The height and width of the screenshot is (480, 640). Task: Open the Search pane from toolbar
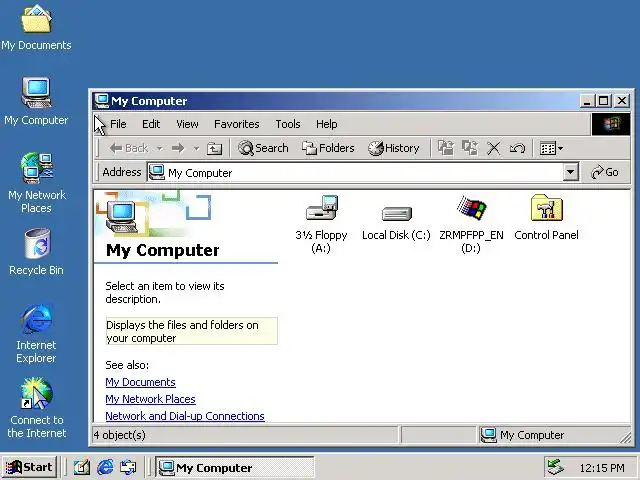pos(263,148)
